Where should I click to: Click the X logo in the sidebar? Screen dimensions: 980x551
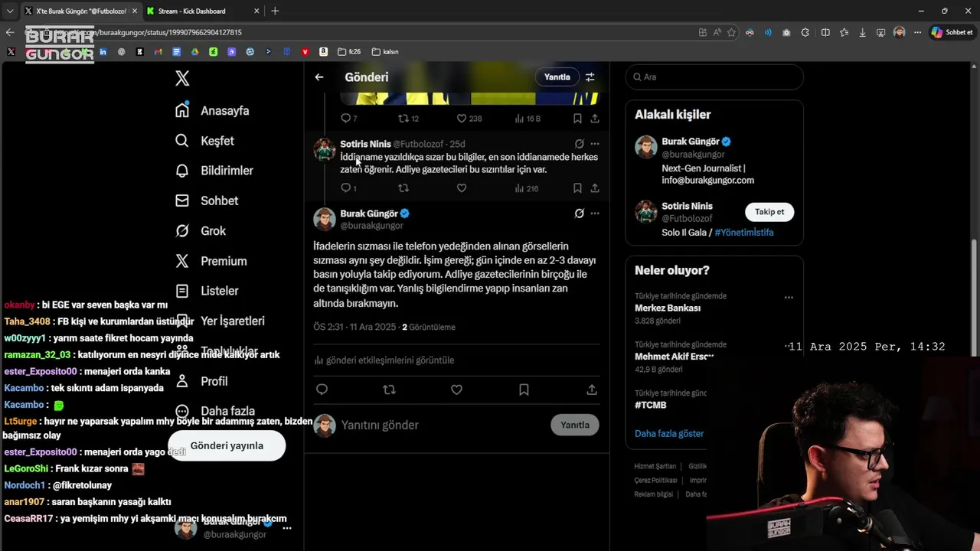point(182,78)
